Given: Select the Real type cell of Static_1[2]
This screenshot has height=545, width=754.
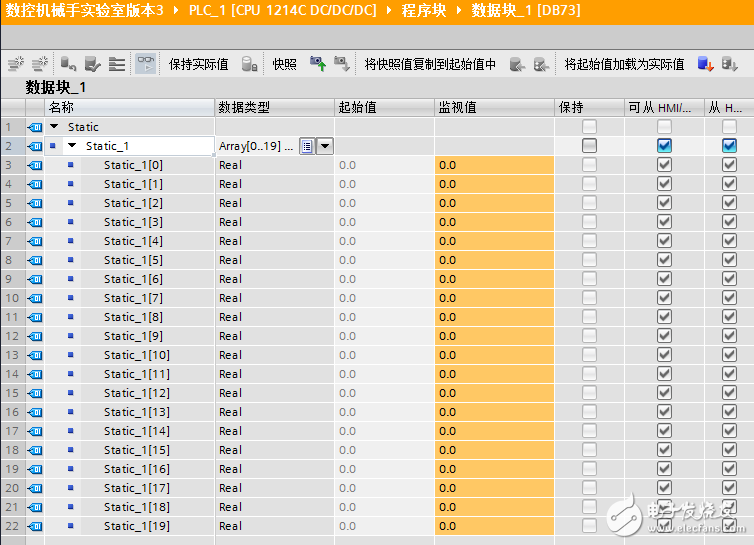Looking at the screenshot, I should tap(275, 203).
